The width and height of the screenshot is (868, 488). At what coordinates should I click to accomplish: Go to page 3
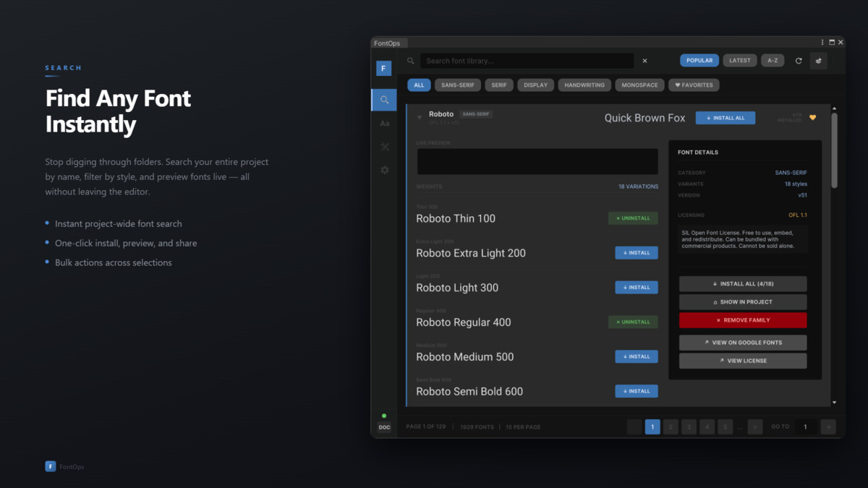(x=689, y=427)
